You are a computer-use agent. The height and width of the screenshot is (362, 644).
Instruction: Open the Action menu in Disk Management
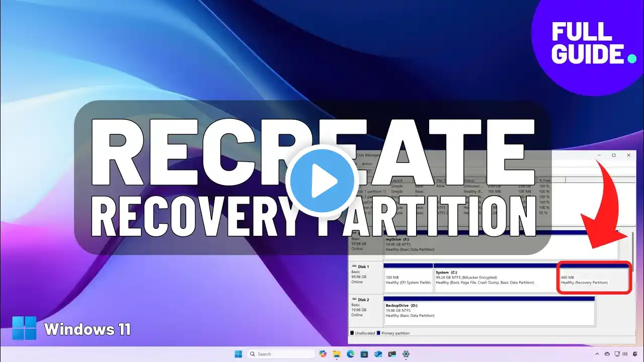tap(367, 164)
